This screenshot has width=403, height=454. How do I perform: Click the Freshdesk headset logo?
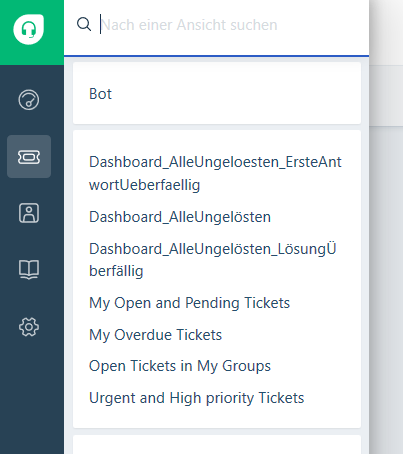29,29
